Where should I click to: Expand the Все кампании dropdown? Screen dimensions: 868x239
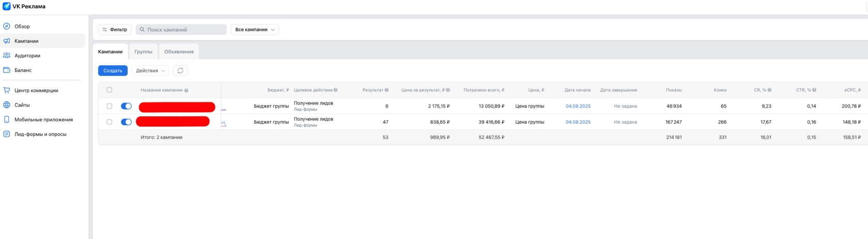click(x=255, y=29)
